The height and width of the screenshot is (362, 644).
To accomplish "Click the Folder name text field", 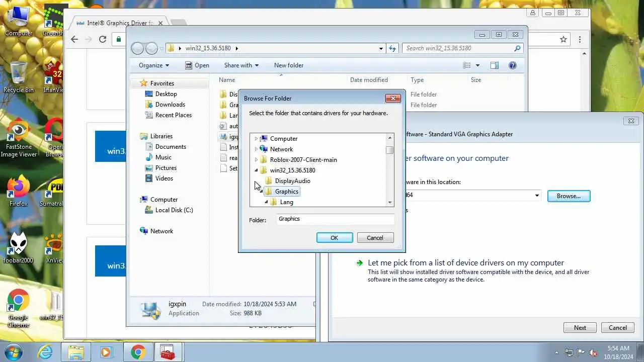I will coord(336,219).
